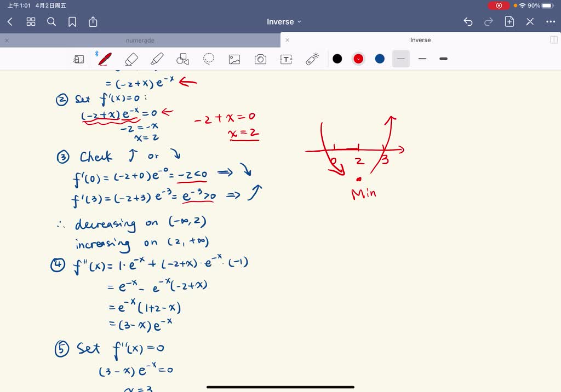561x392 pixels.
Task: Select the Inverse document tab
Action: tap(420, 40)
